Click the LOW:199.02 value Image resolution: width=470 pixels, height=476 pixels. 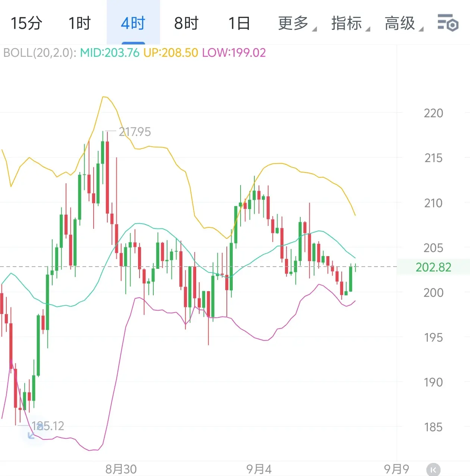tap(234, 53)
